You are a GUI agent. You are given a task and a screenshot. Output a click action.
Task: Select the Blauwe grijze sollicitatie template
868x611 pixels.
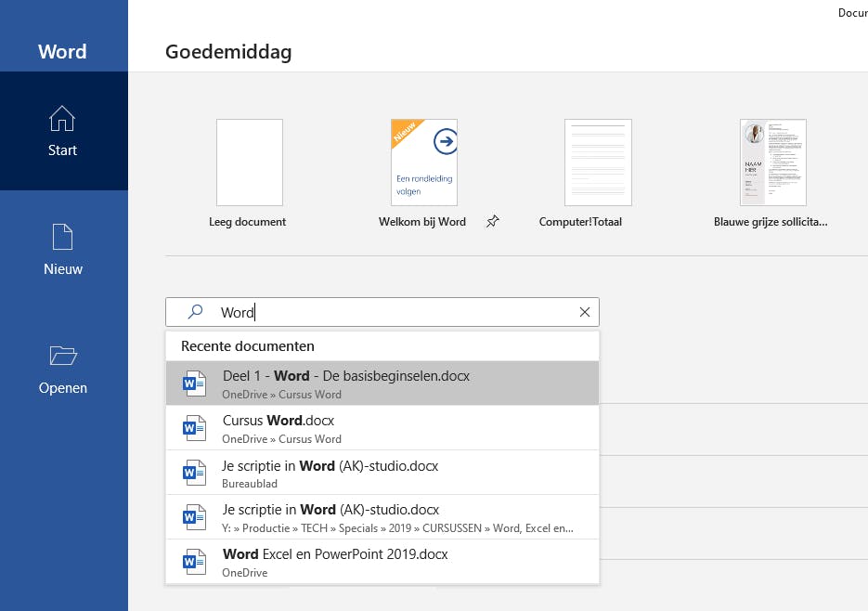point(772,162)
